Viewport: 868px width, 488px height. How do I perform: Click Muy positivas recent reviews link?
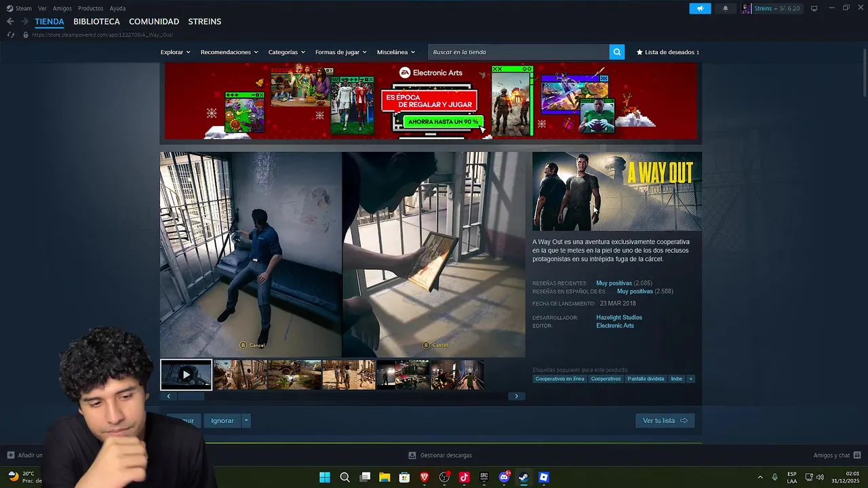pos(614,283)
